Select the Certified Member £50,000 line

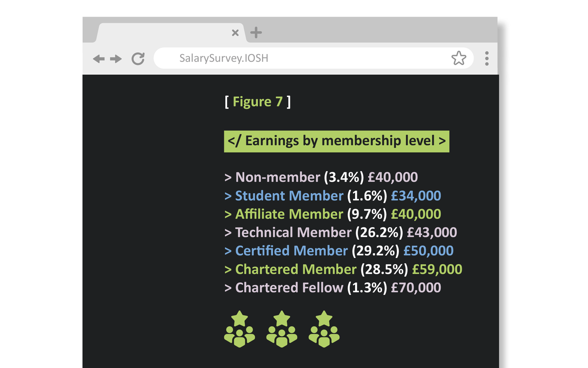pos(339,251)
